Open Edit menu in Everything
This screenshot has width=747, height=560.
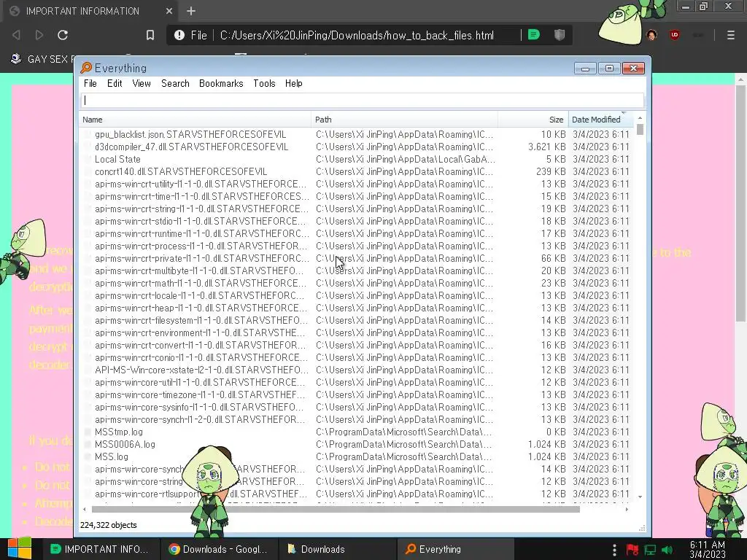115,83
